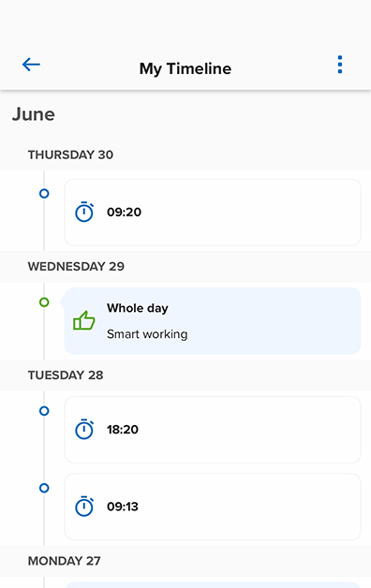Select the Thursday 30 blue timeline dot
This screenshot has width=371, height=588.
(44, 194)
